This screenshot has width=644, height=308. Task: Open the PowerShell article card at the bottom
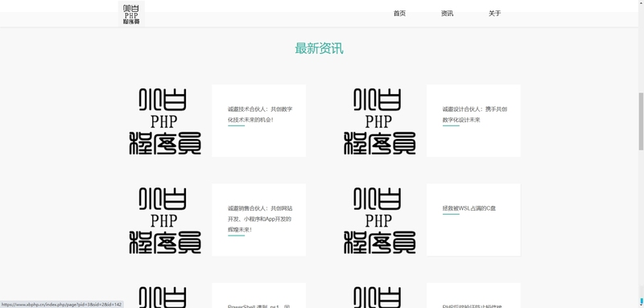(258, 295)
